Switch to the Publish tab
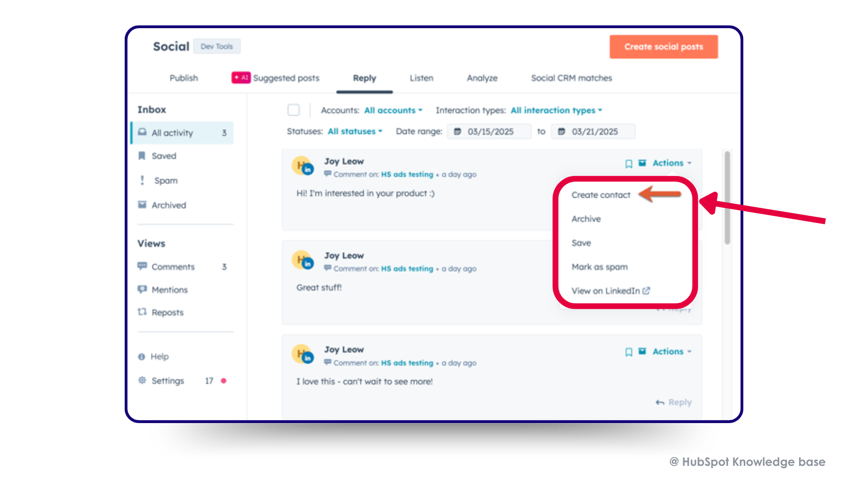This screenshot has height=492, width=868. tap(184, 78)
